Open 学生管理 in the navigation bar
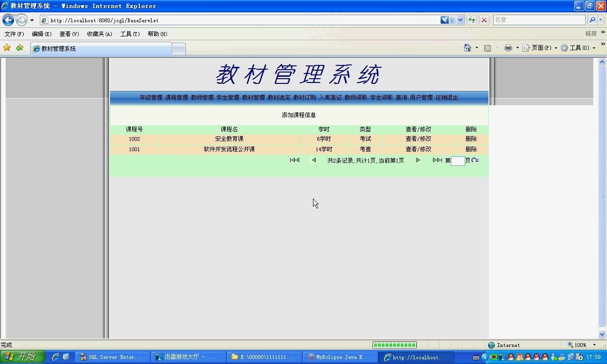Screen dimensions: 607x364 click(x=228, y=98)
